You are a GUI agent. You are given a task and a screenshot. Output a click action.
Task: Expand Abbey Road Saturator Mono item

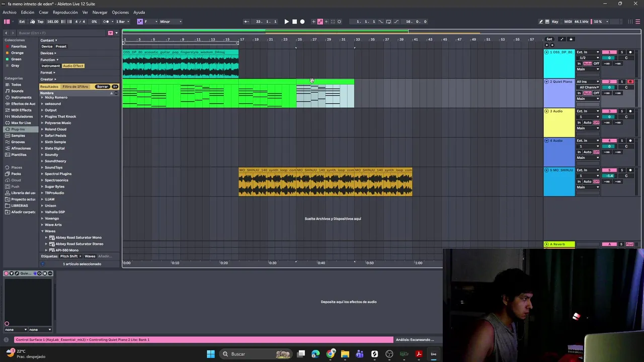coord(46,237)
